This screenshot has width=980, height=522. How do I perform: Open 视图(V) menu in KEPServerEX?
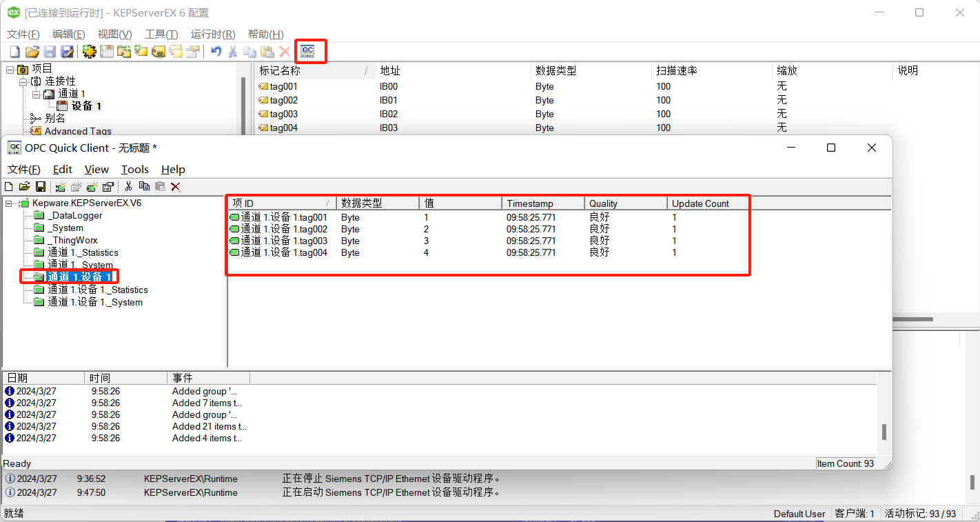click(114, 34)
